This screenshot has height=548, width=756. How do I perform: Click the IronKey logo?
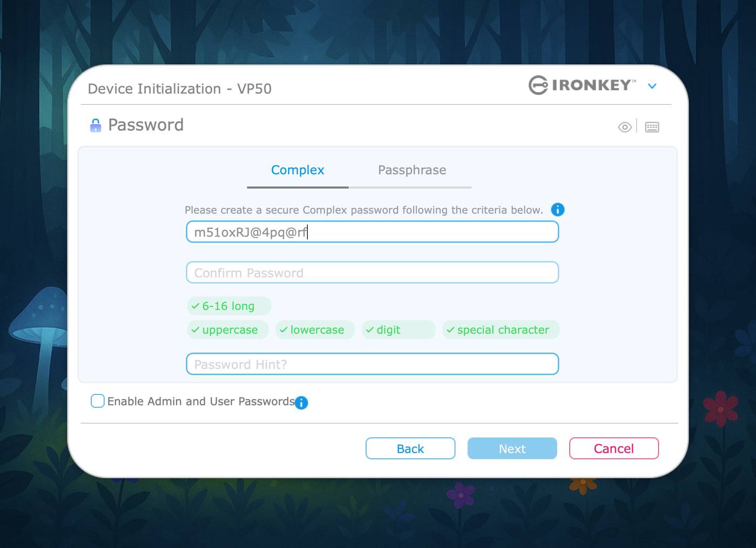tap(582, 85)
